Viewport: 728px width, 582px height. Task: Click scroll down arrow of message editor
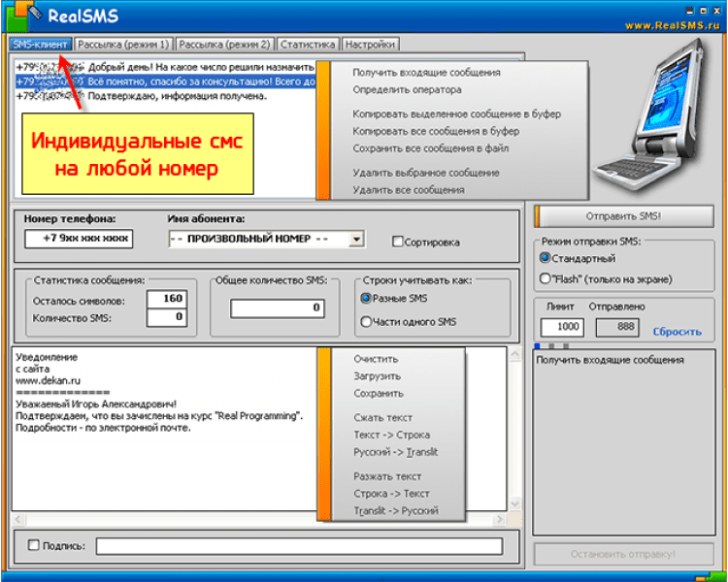tap(514, 503)
